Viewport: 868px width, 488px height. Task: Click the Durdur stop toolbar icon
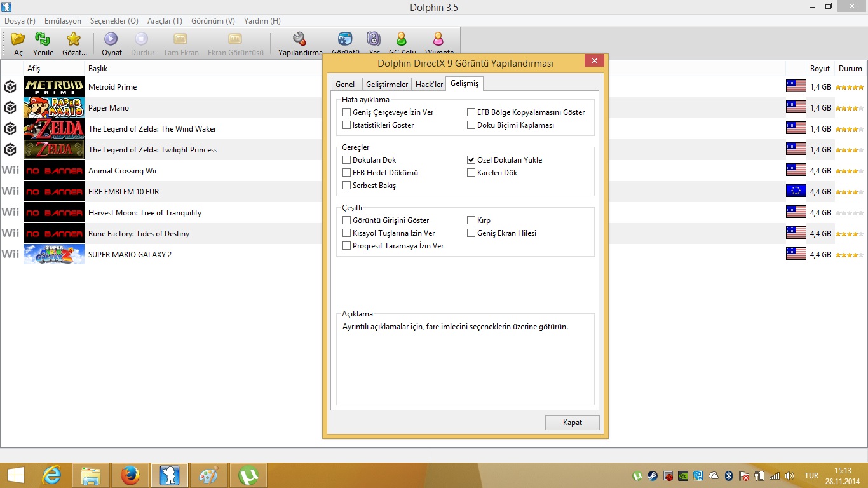(x=142, y=39)
